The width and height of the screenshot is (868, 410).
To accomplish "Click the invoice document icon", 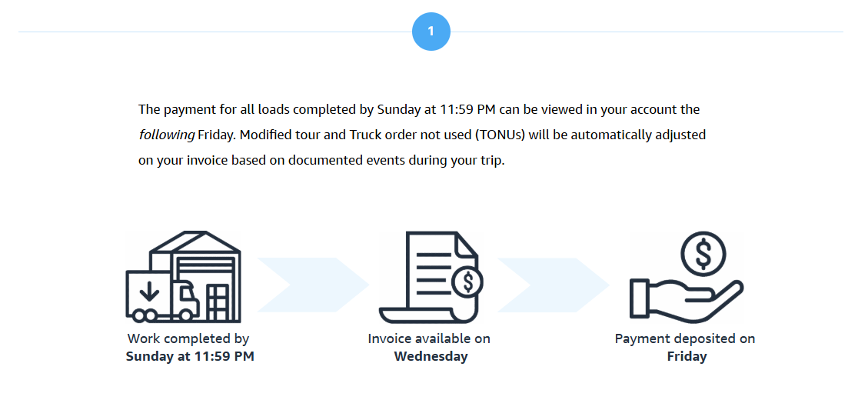I will (429, 278).
